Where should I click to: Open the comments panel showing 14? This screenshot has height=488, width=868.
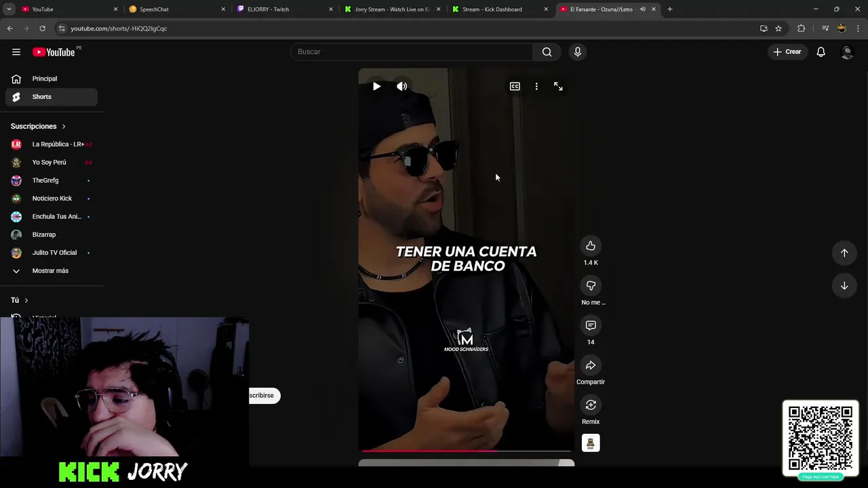click(591, 326)
